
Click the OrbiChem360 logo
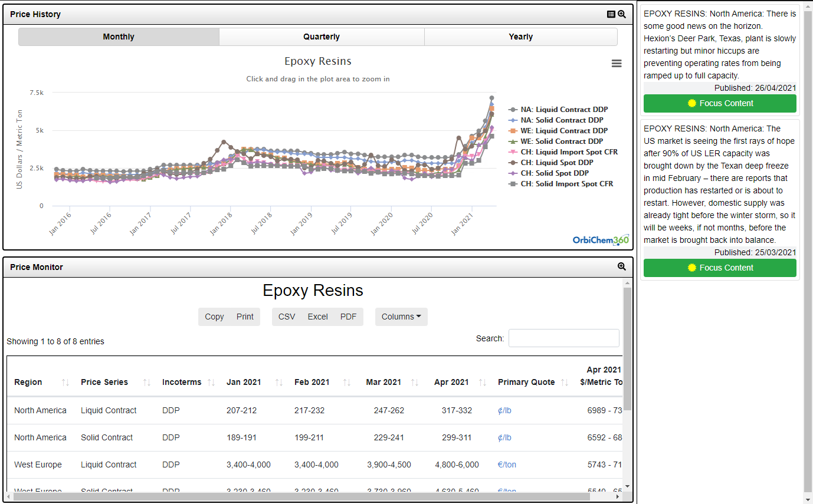pos(601,240)
